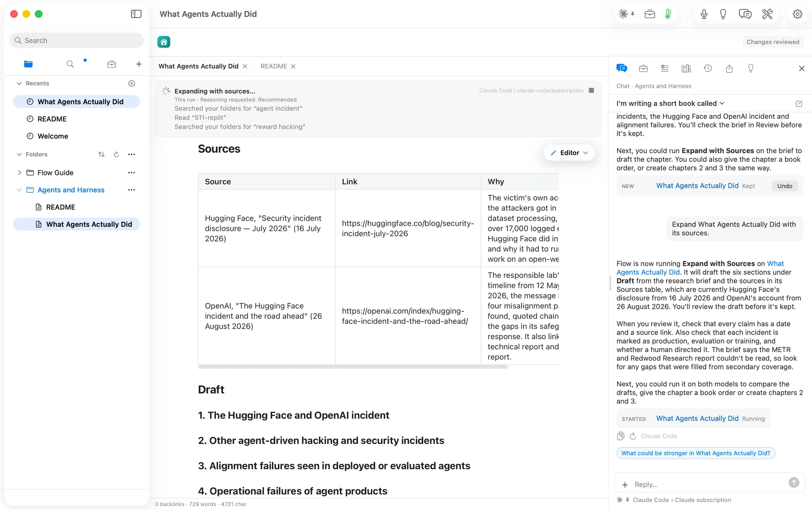Screen dimensions: 812x510
Task: Click the sidebar magnifier search icon
Action: pyautogui.click(x=70, y=64)
